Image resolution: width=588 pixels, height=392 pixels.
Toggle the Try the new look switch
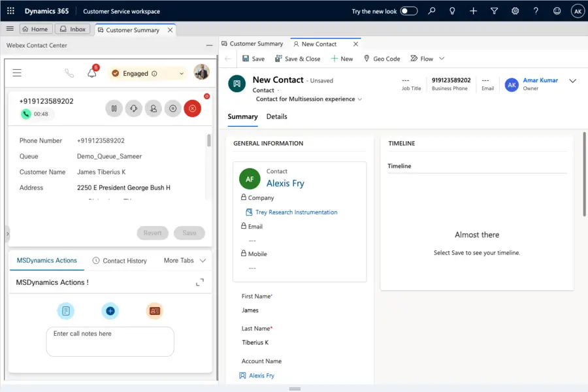[409, 11]
